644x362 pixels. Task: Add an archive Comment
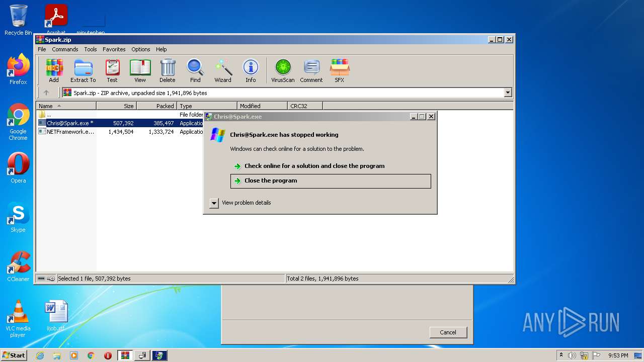click(x=311, y=70)
